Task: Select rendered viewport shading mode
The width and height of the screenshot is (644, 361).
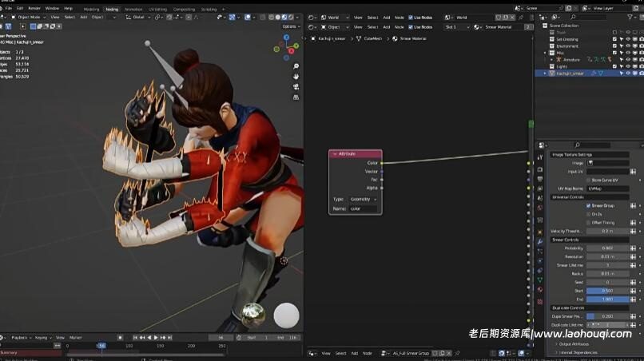Action: click(291, 18)
